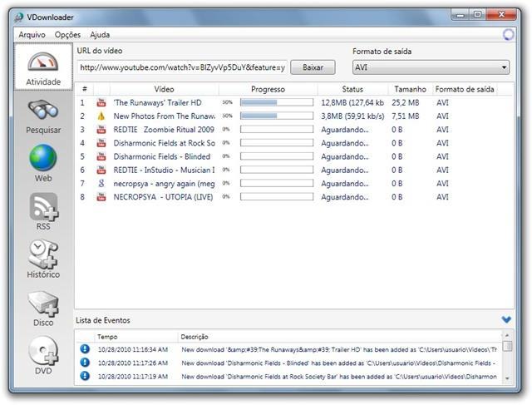
Task: Open the RSS feeds section
Action: pos(42,211)
